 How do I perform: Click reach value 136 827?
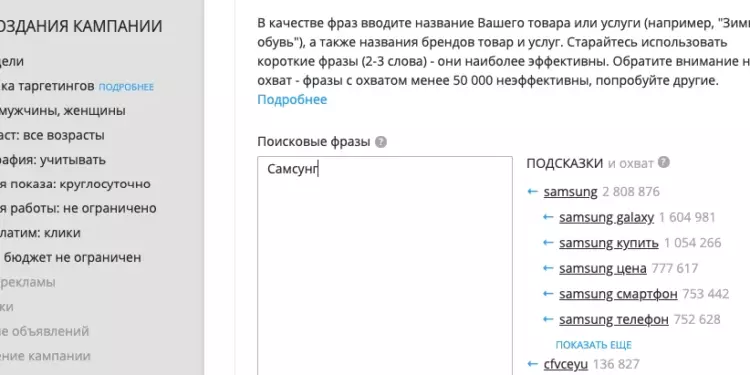pyautogui.click(x=616, y=364)
